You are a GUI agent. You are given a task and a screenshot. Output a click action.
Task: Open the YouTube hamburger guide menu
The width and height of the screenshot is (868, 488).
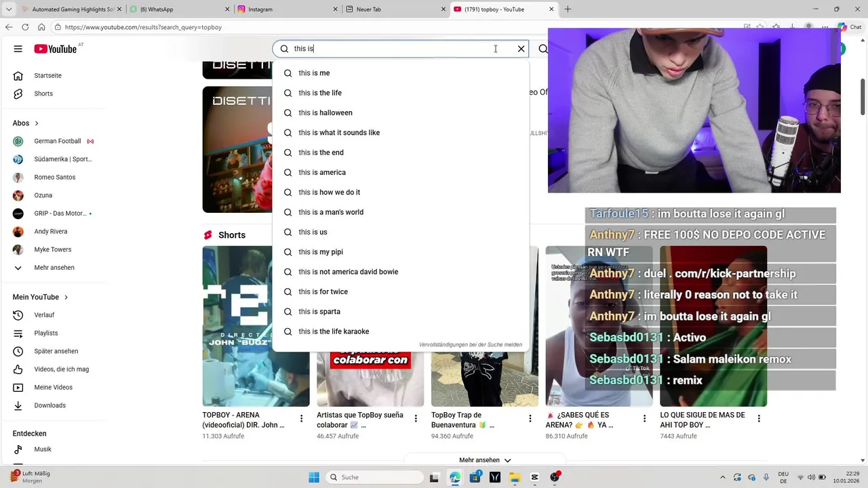[x=18, y=49]
